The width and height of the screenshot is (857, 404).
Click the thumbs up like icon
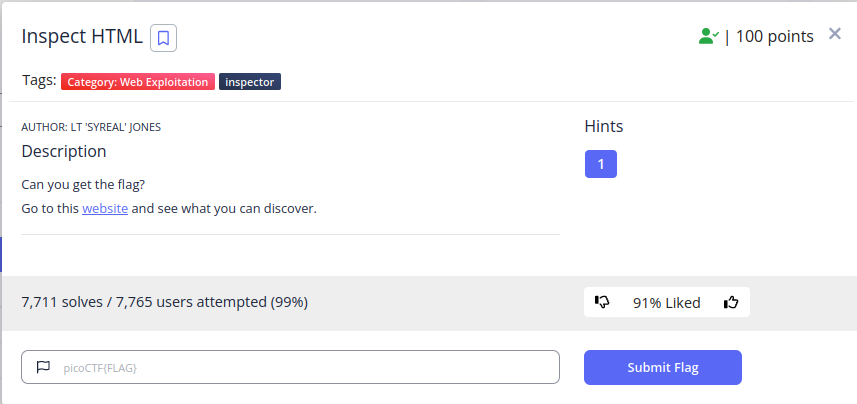[x=731, y=302]
